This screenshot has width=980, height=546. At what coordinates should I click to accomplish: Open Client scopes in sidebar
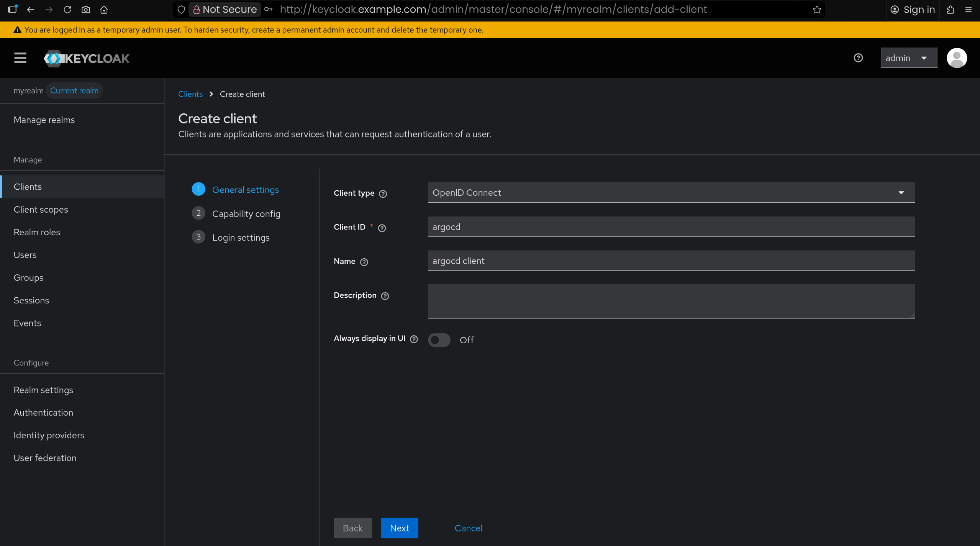click(x=41, y=209)
